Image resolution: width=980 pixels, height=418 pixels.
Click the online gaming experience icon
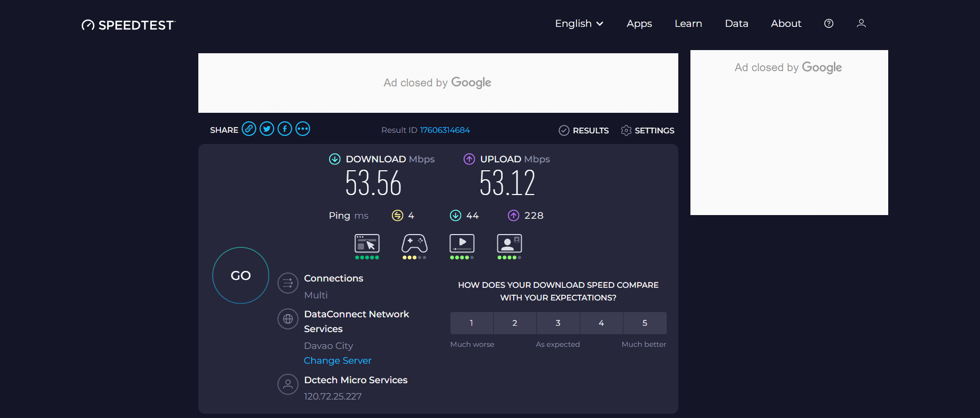point(415,246)
